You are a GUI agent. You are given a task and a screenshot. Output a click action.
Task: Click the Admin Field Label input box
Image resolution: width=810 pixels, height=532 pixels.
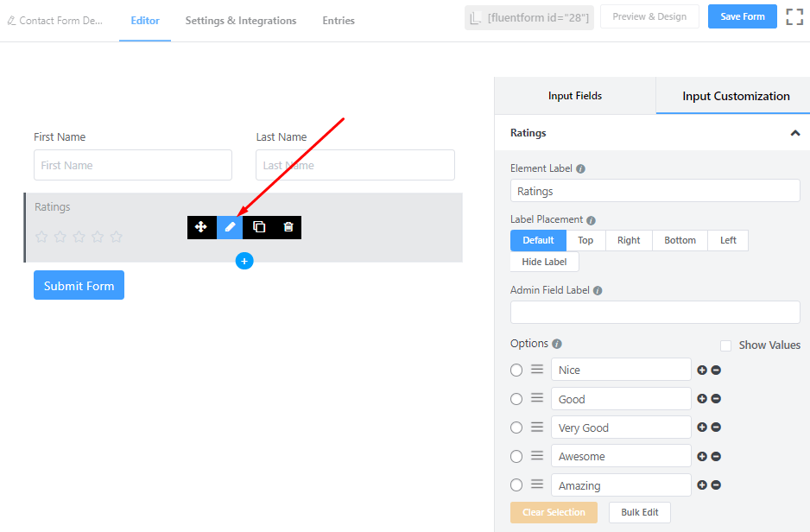(x=655, y=313)
